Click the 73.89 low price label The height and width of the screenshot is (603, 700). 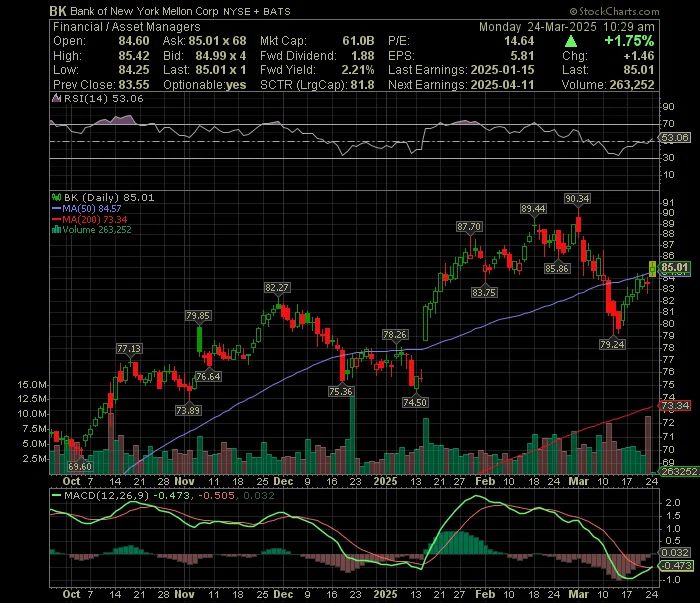point(188,410)
